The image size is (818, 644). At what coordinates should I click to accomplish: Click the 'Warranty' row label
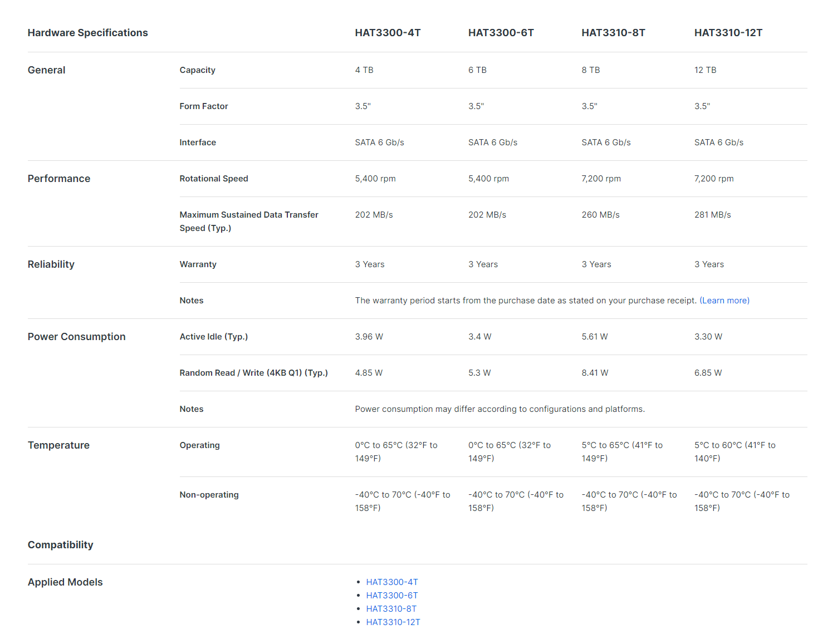(198, 264)
